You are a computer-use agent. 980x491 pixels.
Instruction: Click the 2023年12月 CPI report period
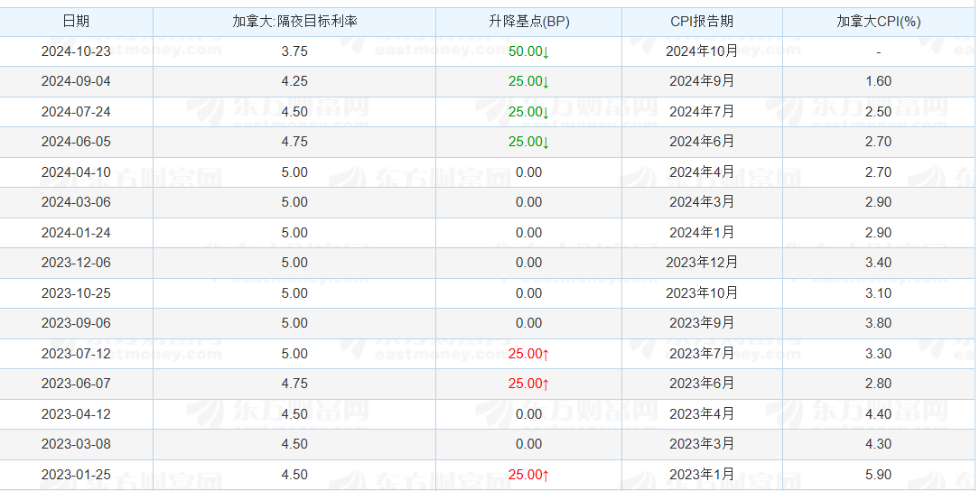(702, 263)
